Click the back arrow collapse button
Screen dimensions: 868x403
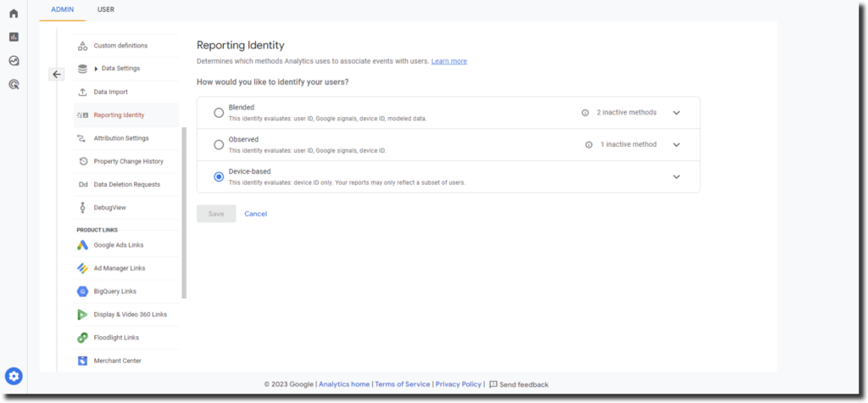(57, 75)
